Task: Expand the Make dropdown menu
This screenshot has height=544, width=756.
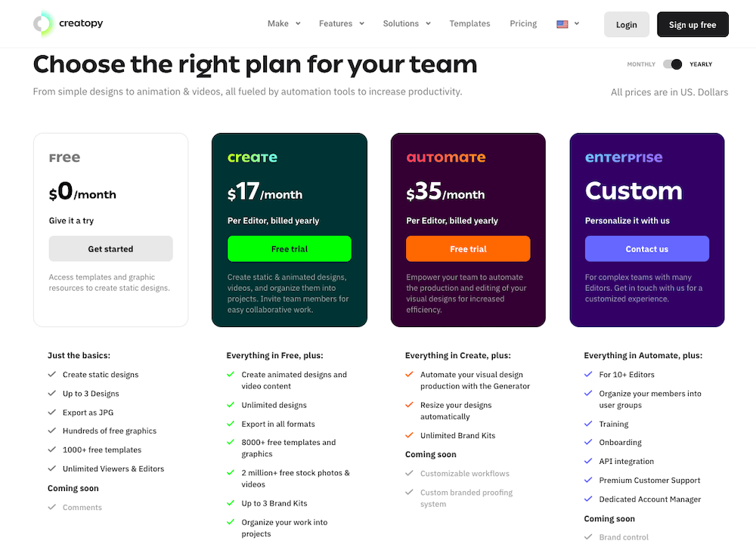Action: click(x=284, y=23)
